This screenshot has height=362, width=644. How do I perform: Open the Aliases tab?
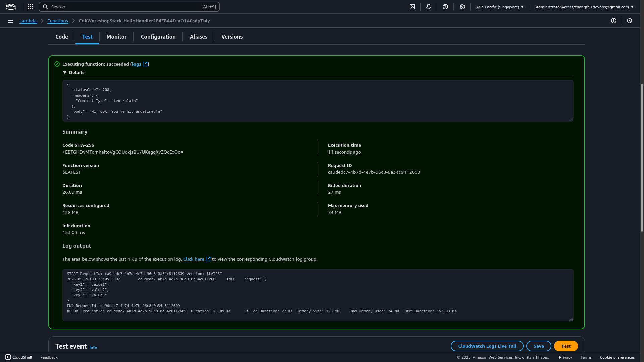click(x=199, y=37)
